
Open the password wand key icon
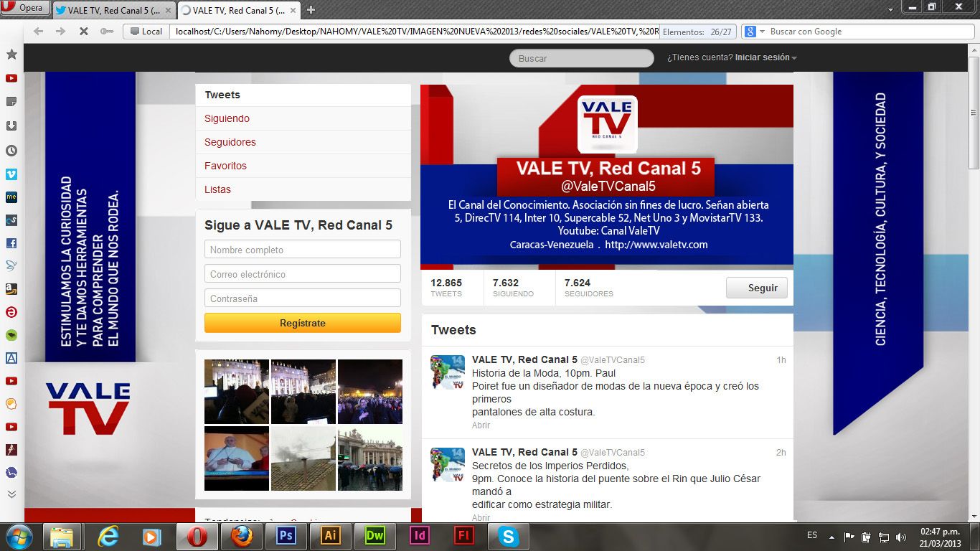tap(106, 32)
